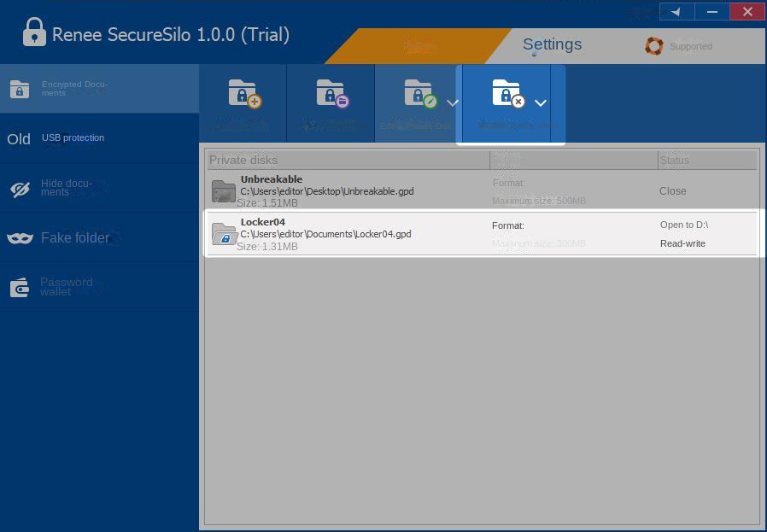Switch to the orange main tab
This screenshot has height=532, width=767.
419,47
